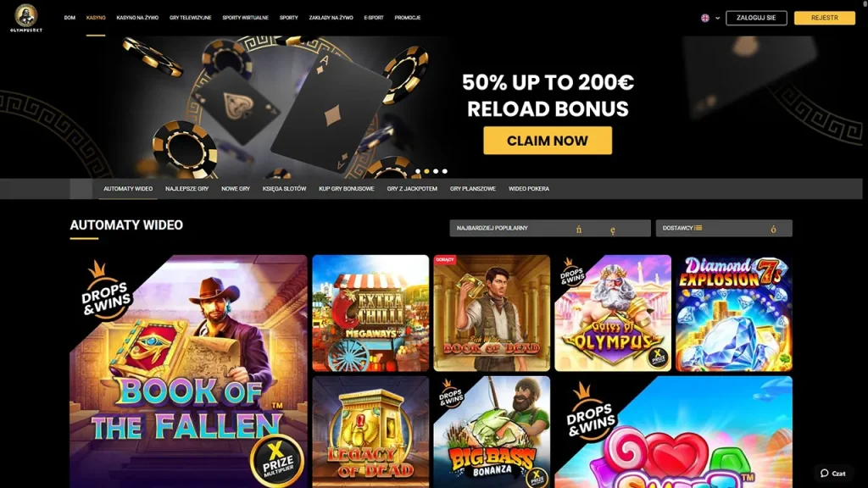Expand language selector chevron
Screen dimensions: 868x488
pos(717,19)
